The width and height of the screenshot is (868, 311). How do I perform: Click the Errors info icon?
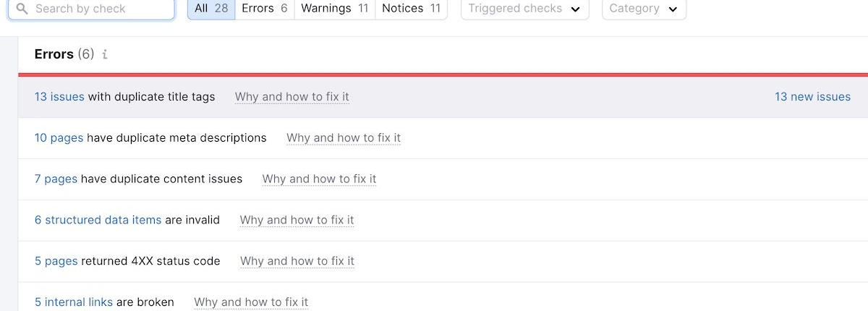point(105,54)
